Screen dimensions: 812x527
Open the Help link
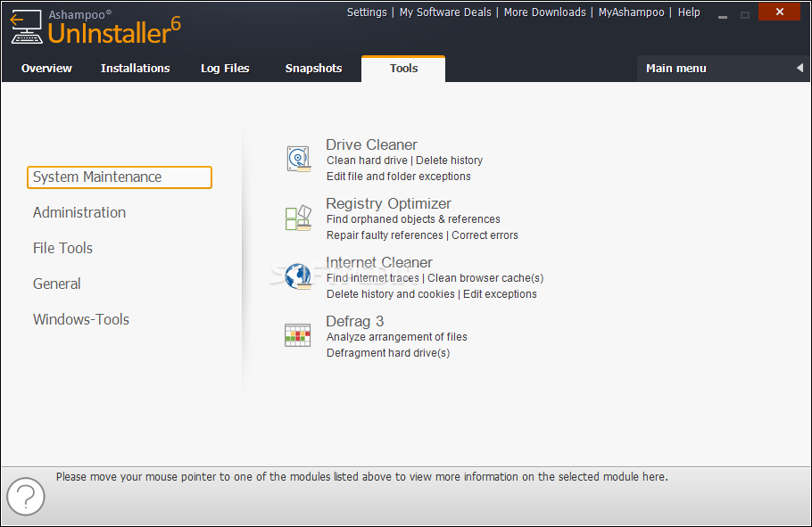click(689, 12)
